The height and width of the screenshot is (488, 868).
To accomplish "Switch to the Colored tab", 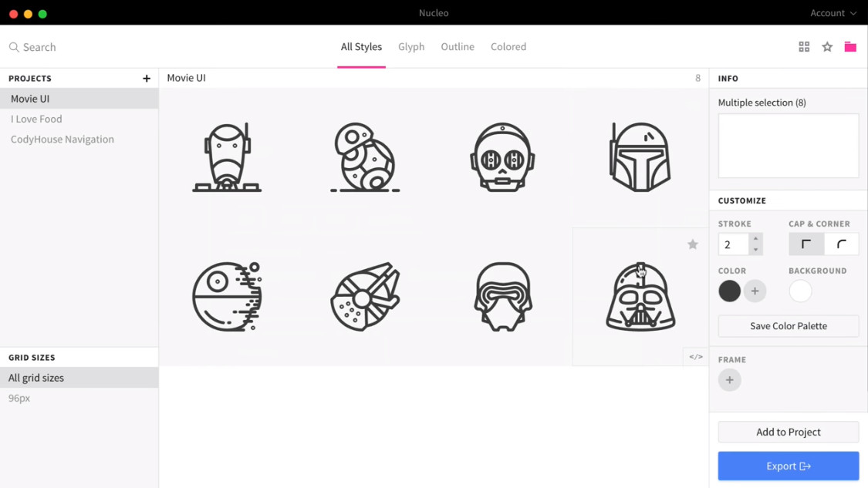I will (x=508, y=47).
